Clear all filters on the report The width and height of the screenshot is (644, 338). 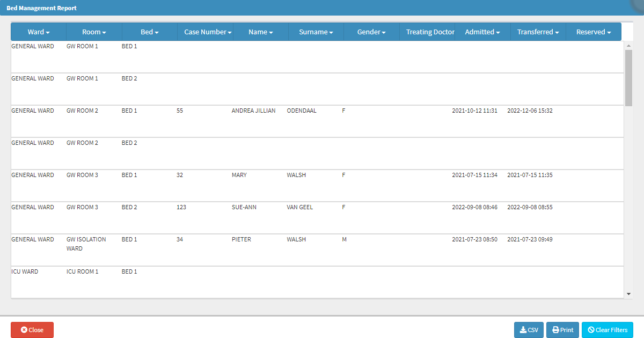point(608,330)
